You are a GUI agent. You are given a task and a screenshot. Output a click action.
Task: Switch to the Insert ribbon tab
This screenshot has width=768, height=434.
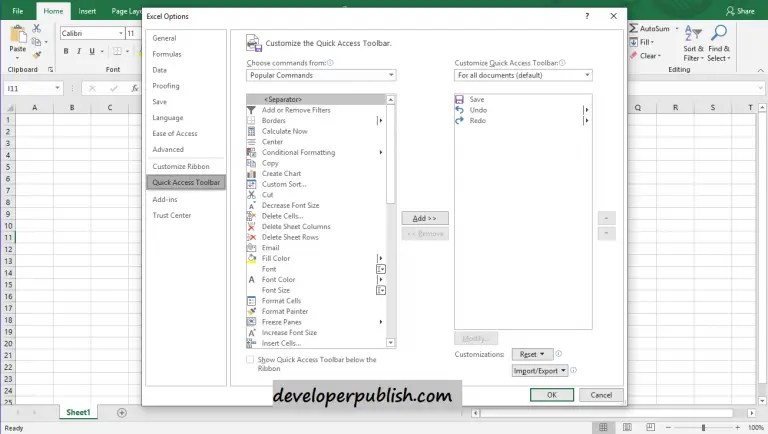[x=87, y=11]
